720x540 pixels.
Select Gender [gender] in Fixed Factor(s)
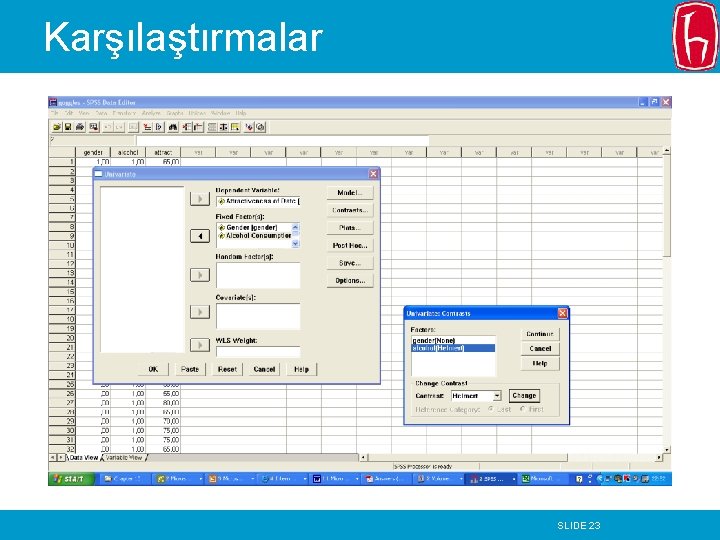(254, 227)
